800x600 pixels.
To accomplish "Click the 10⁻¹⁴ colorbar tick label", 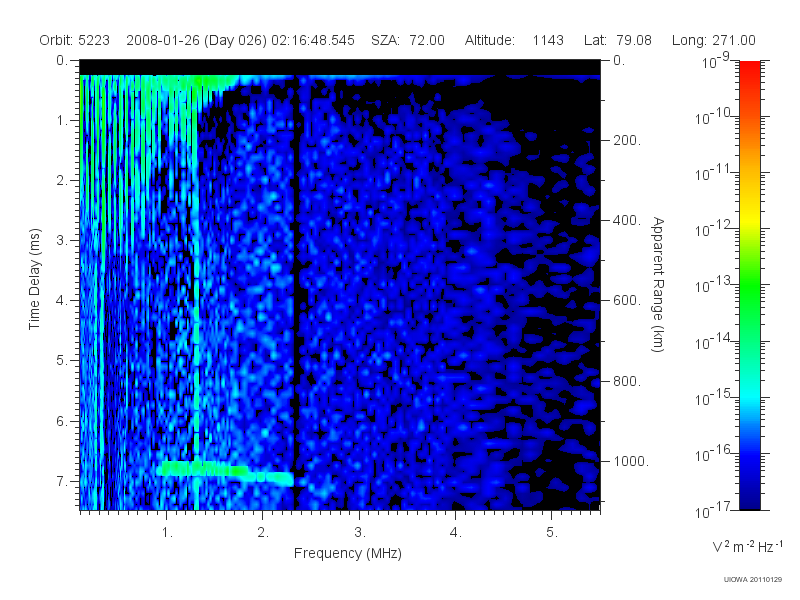I will coord(714,341).
